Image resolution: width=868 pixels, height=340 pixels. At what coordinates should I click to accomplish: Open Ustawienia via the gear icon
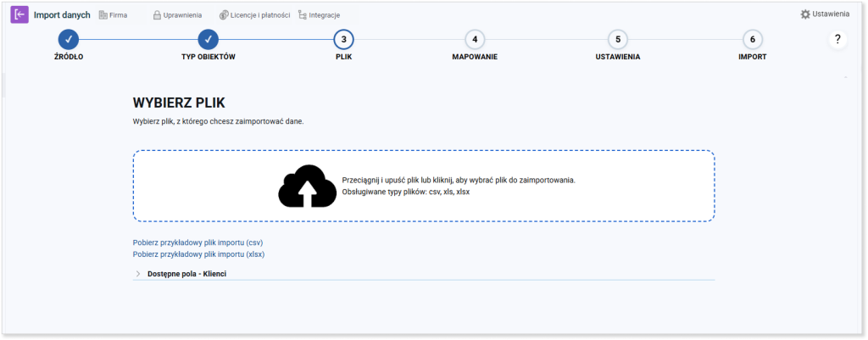coord(805,14)
